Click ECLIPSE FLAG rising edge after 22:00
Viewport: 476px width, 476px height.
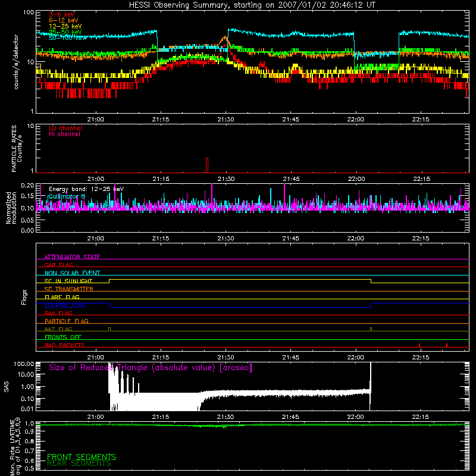(371, 305)
